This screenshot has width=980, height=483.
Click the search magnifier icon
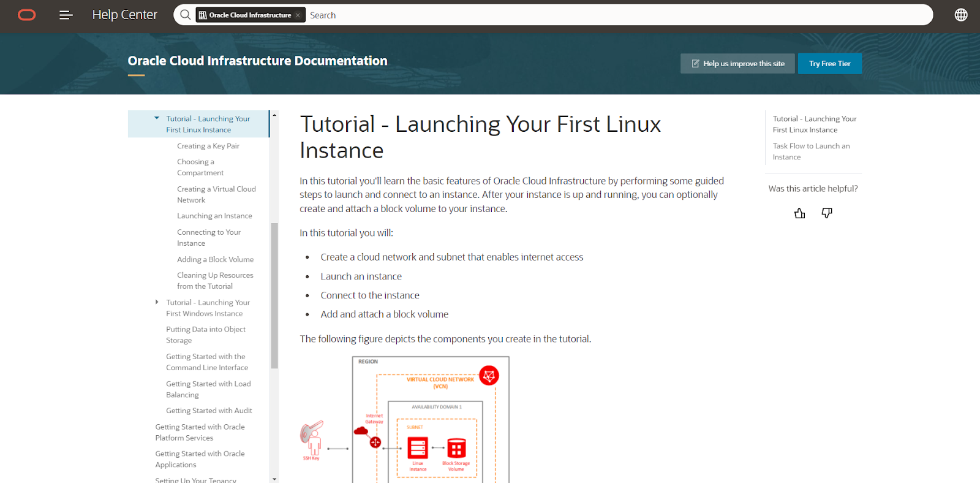pos(185,15)
